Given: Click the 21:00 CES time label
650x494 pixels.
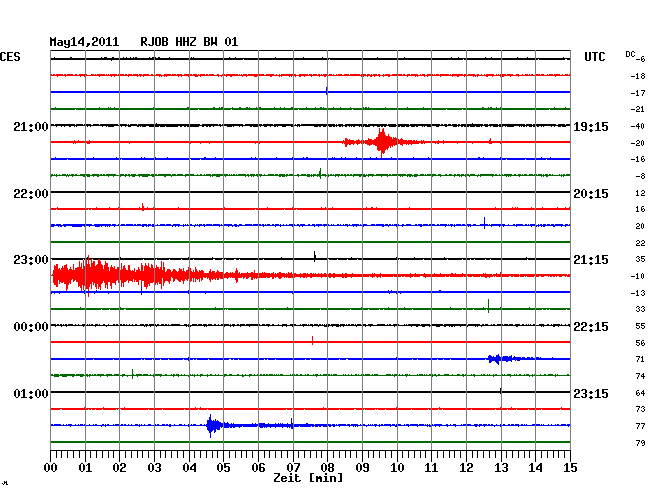Looking at the screenshot, I should coord(31,126).
